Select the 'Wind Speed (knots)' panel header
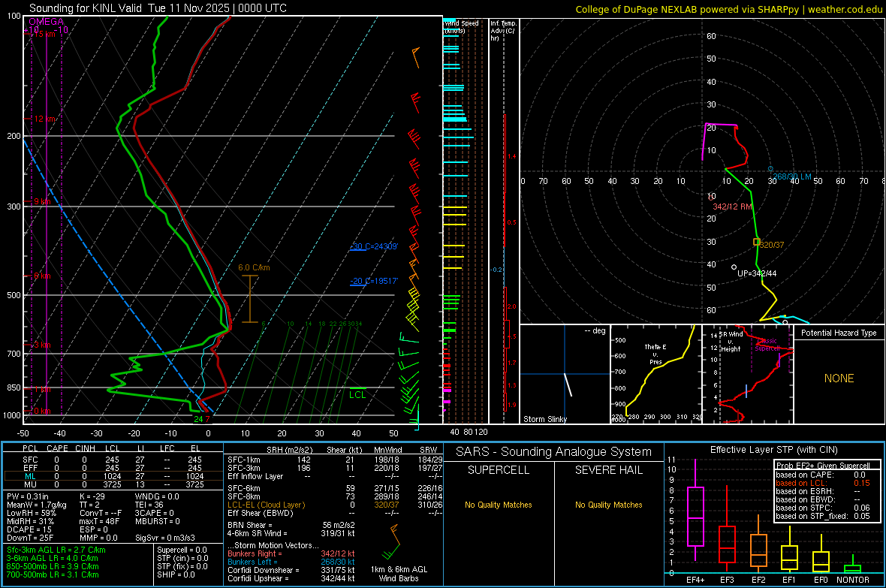The image size is (886, 588). click(x=460, y=26)
